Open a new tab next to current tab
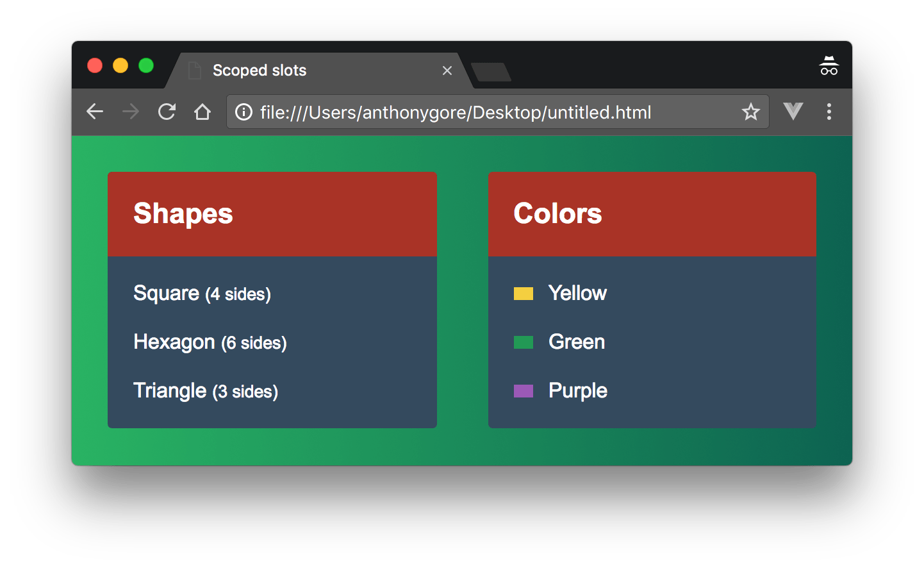924x568 pixels. click(490, 72)
